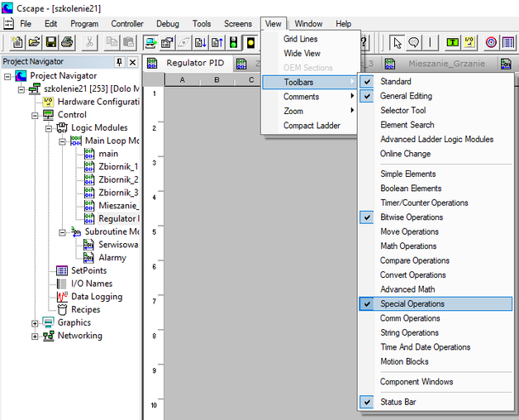Screen dimensions: 519x420
Task: Select the arrow pointer tool in toolbar
Action: [x=397, y=42]
